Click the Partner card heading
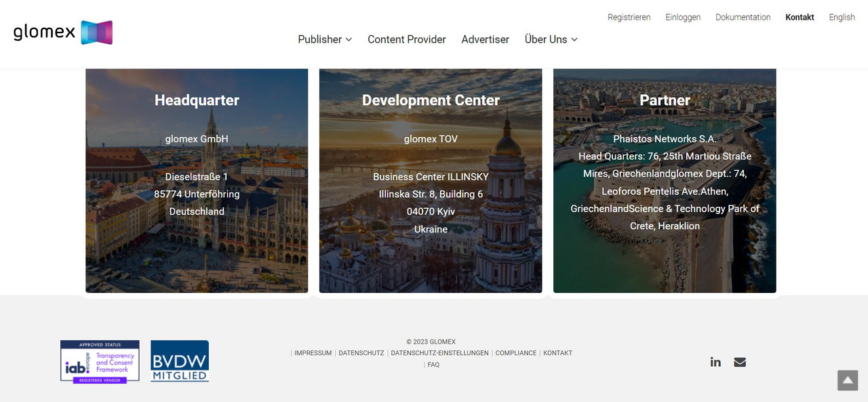Viewport: 868px width, 402px height. 665,100
